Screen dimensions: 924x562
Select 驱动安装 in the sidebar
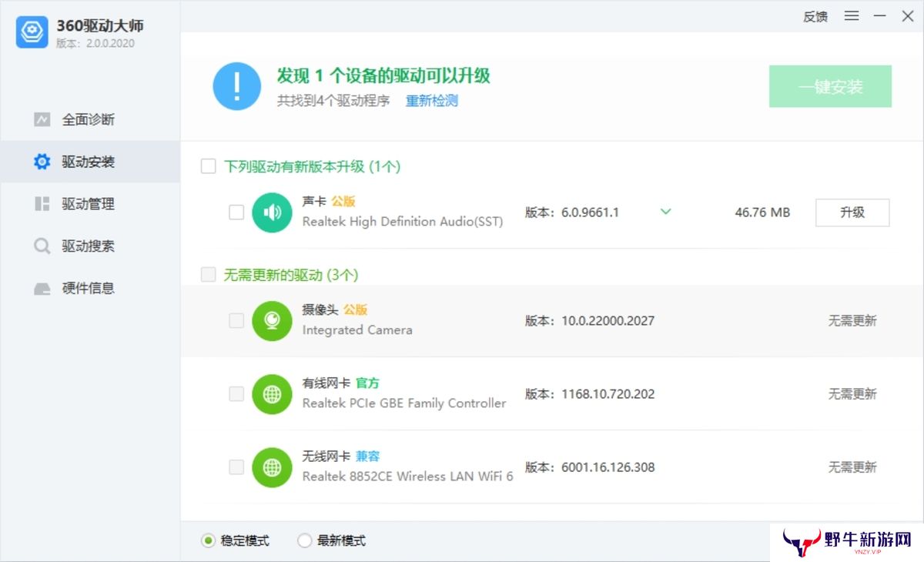coord(90,162)
